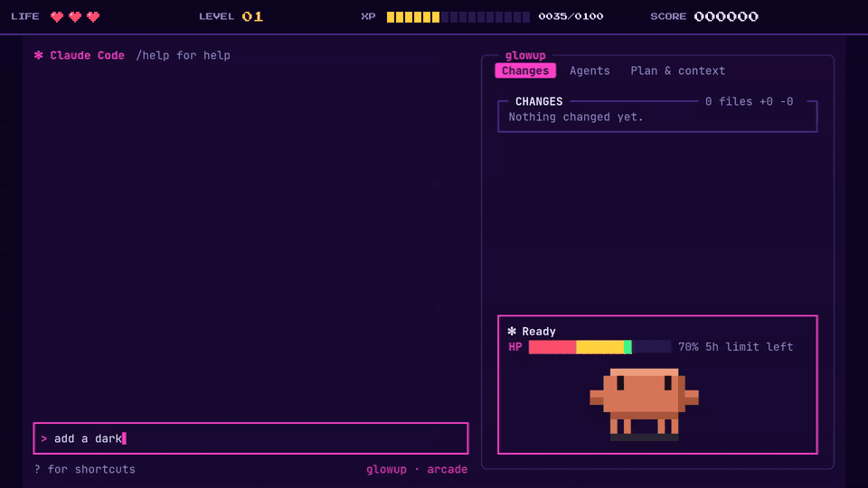This screenshot has width=868, height=488.
Task: Click the SCORE 000000 counter
Action: [x=704, y=16]
